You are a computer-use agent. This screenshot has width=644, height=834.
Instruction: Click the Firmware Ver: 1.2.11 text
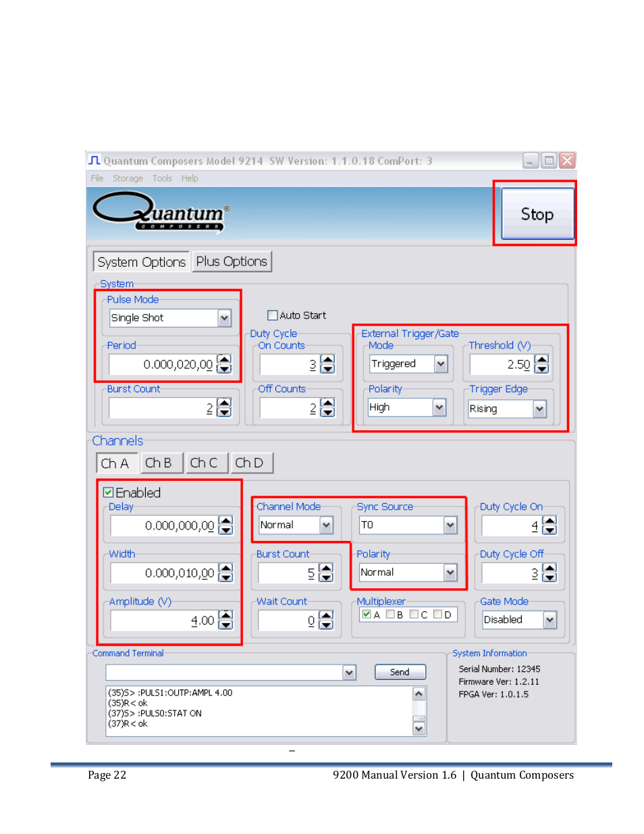pyautogui.click(x=499, y=682)
